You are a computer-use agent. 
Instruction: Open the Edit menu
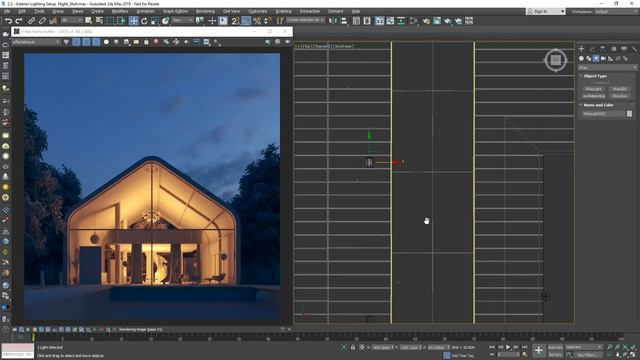point(22,11)
